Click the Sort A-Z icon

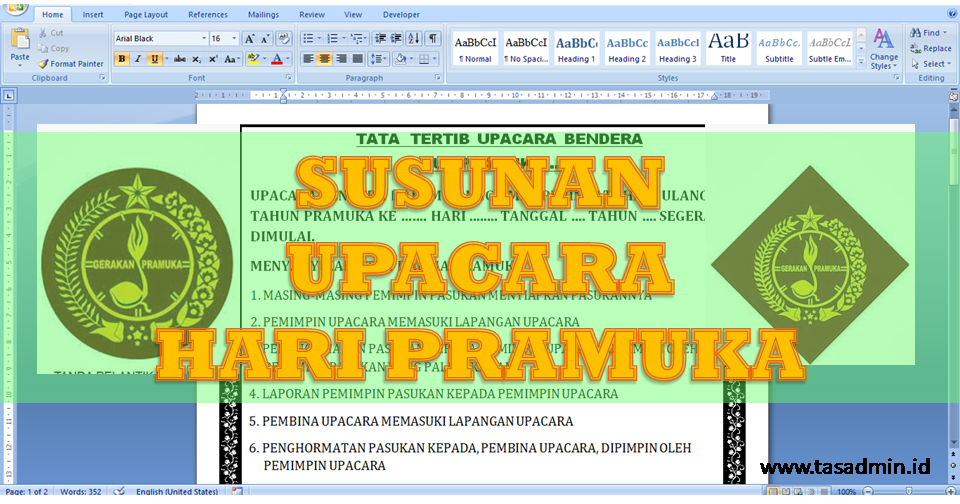click(x=414, y=39)
